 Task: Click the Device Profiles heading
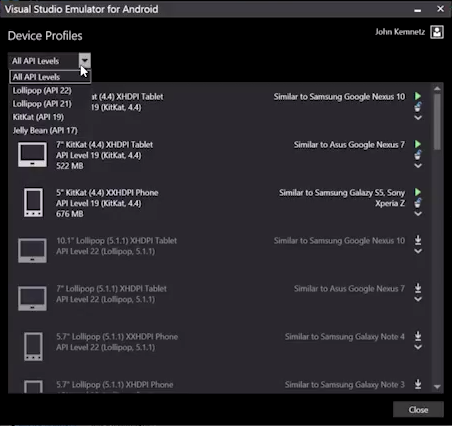45,36
